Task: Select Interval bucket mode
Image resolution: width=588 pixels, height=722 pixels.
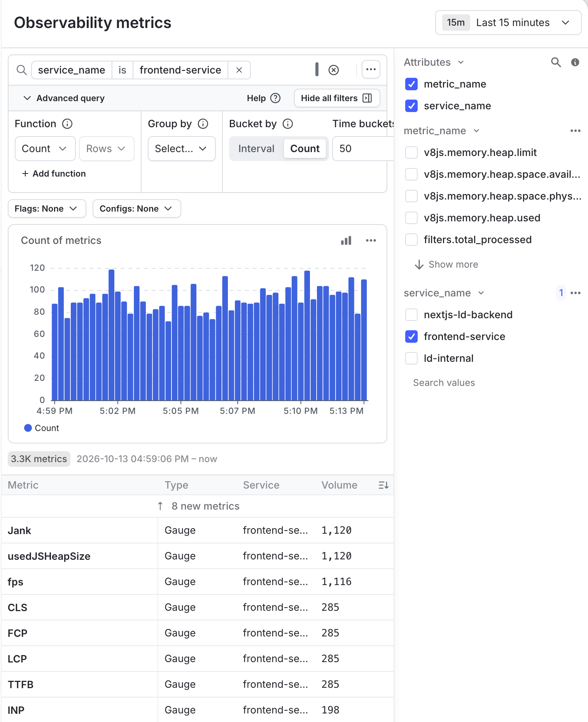Action: [x=256, y=149]
